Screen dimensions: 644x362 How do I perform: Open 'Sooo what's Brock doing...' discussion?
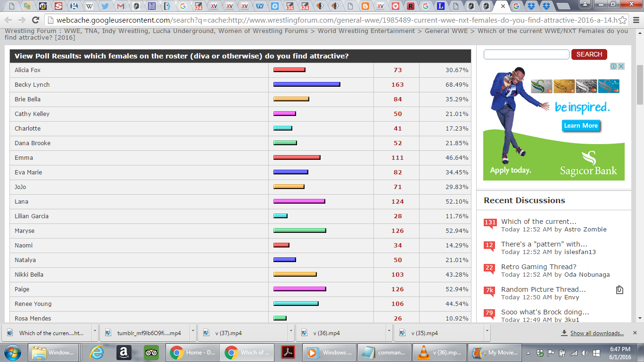(545, 312)
